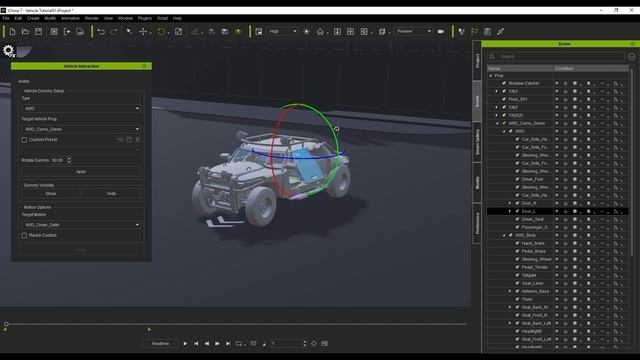Open the render quality dropdown set to High
This screenshot has height=360, width=640.
[282, 31]
